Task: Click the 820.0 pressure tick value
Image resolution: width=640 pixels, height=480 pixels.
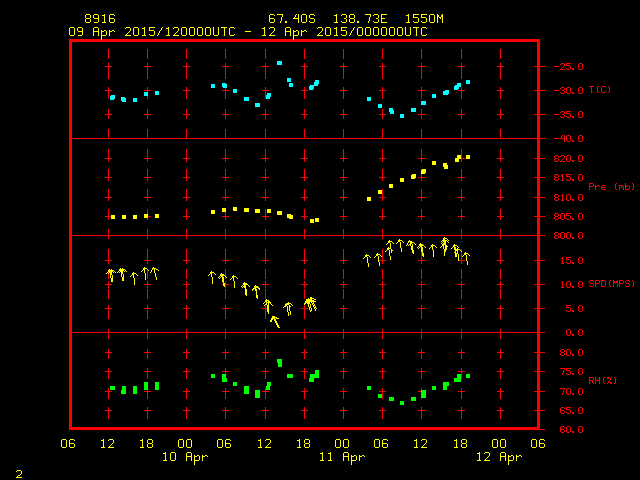Action: [x=565, y=159]
